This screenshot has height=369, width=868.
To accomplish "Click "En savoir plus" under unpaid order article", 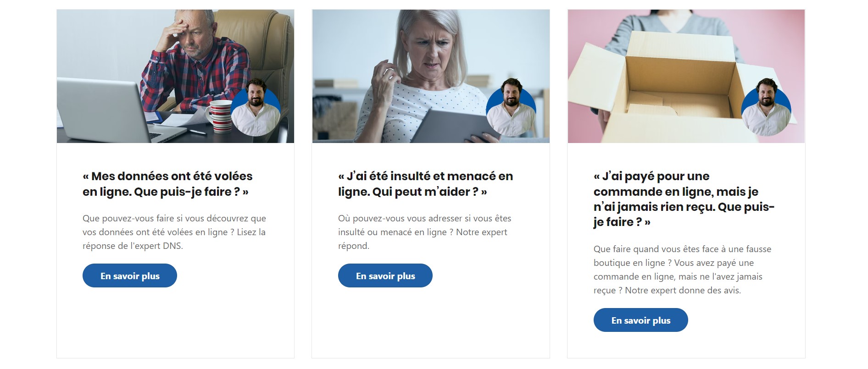I will click(641, 320).
